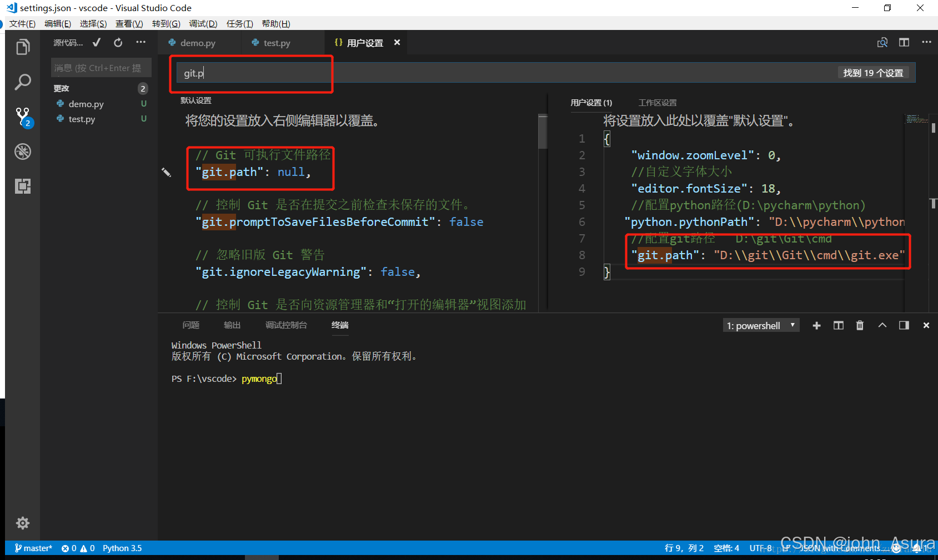Open the 帮助(H) menu

pyautogui.click(x=276, y=24)
